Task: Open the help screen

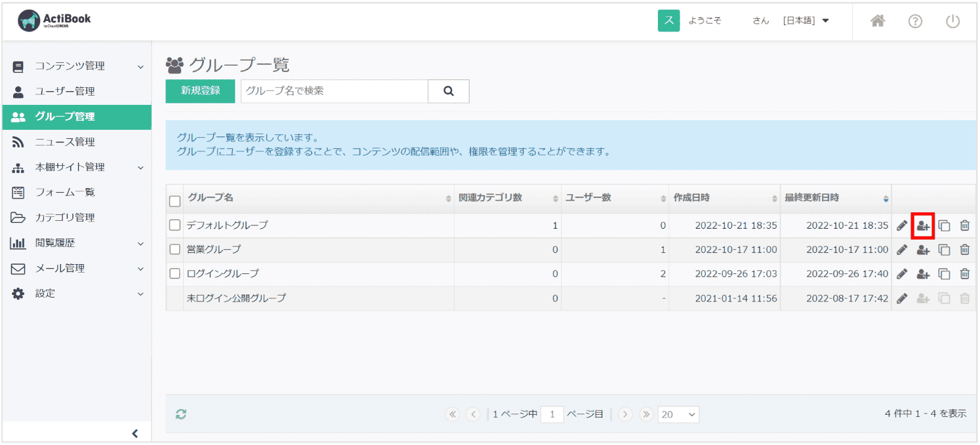Action: (x=915, y=20)
